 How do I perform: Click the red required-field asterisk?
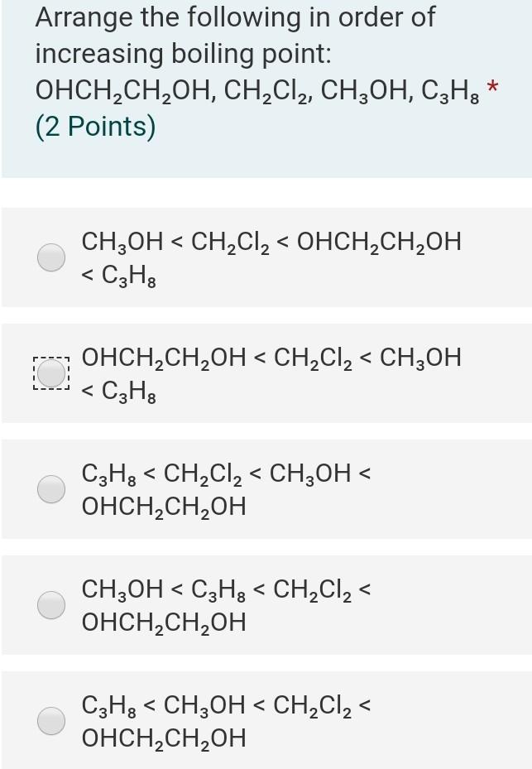(x=494, y=85)
